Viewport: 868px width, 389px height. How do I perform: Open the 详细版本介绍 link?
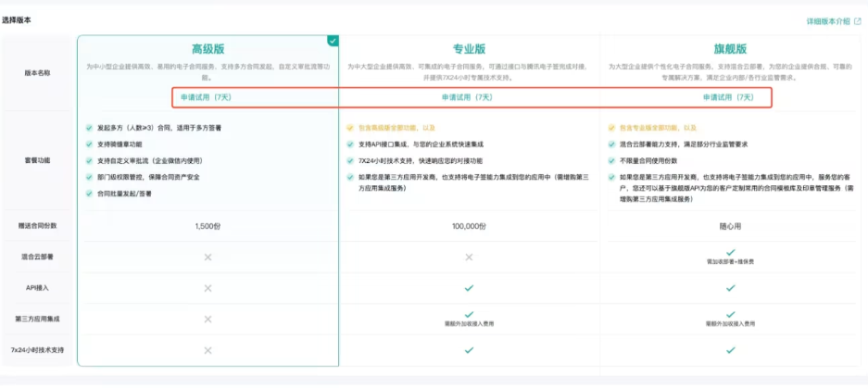(827, 21)
